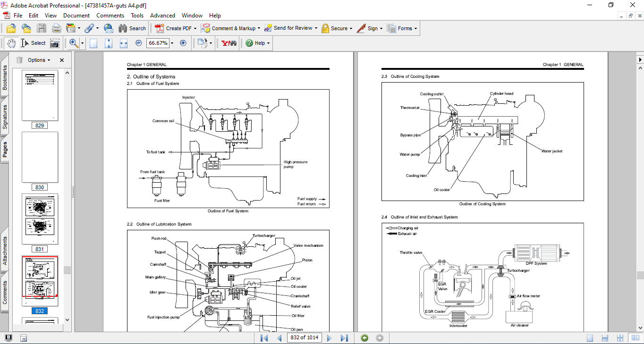644x344 pixels.
Task: Click the minus Zoom Out button
Action: coord(139,43)
